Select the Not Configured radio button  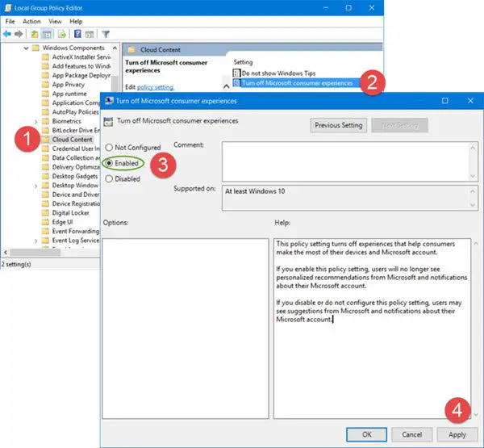pyautogui.click(x=109, y=147)
